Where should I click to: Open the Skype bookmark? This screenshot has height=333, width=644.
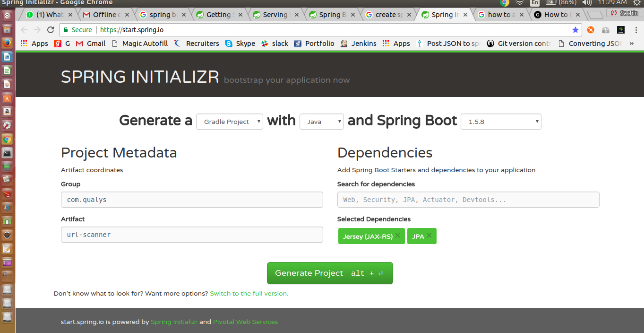pyautogui.click(x=240, y=44)
